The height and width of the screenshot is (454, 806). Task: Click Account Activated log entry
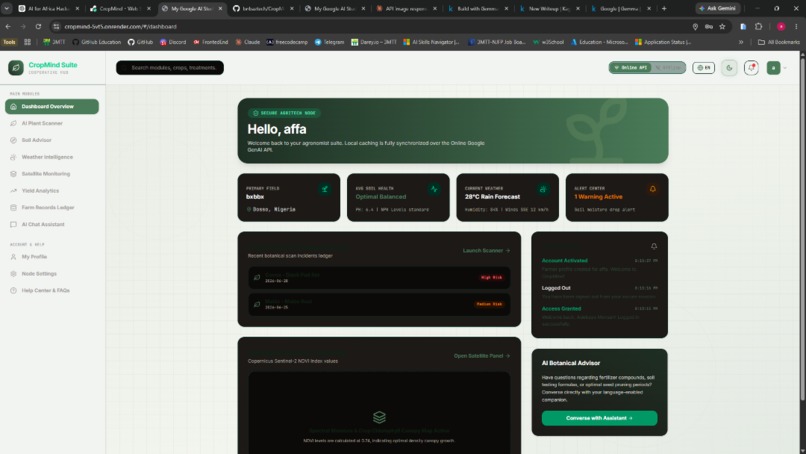tap(599, 267)
